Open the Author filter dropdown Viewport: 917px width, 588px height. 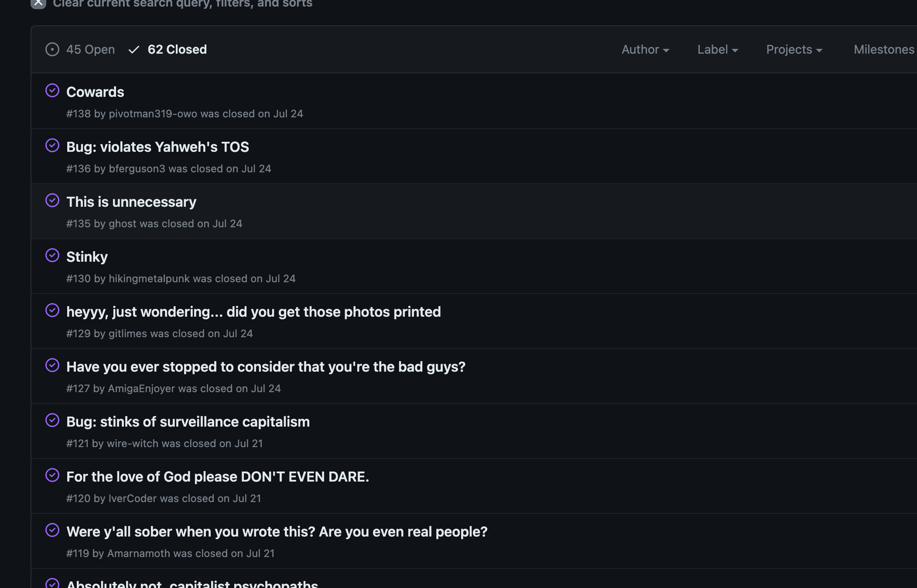click(x=645, y=49)
